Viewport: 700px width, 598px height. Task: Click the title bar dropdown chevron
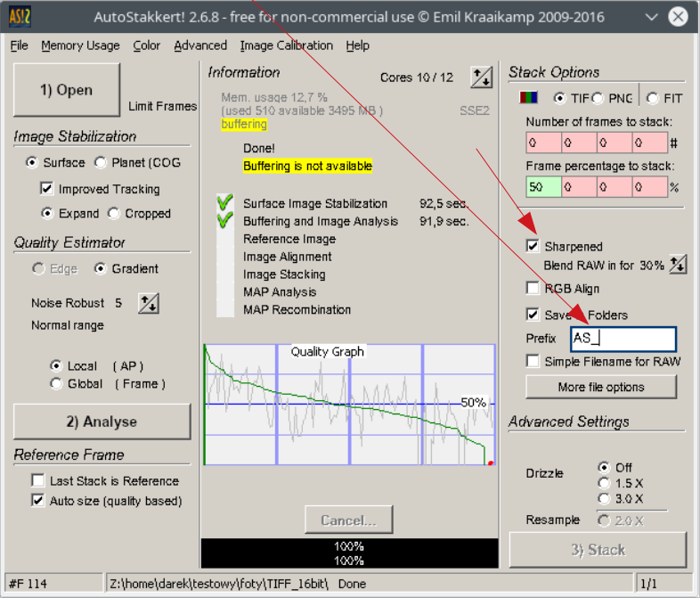(x=651, y=17)
